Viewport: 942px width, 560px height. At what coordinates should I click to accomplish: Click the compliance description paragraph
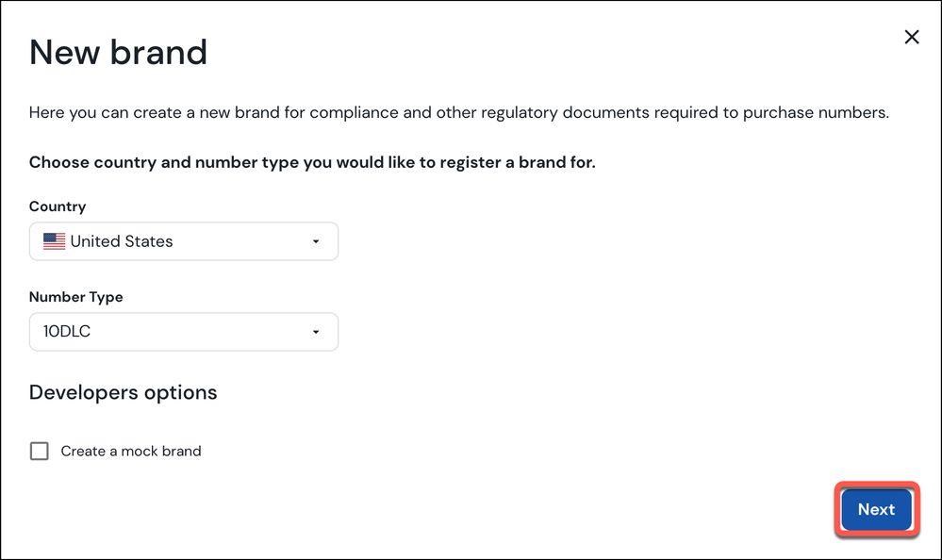(459, 112)
